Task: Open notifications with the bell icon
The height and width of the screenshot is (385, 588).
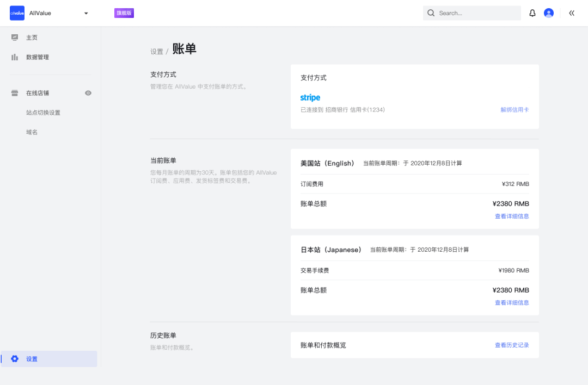Action: pos(532,13)
